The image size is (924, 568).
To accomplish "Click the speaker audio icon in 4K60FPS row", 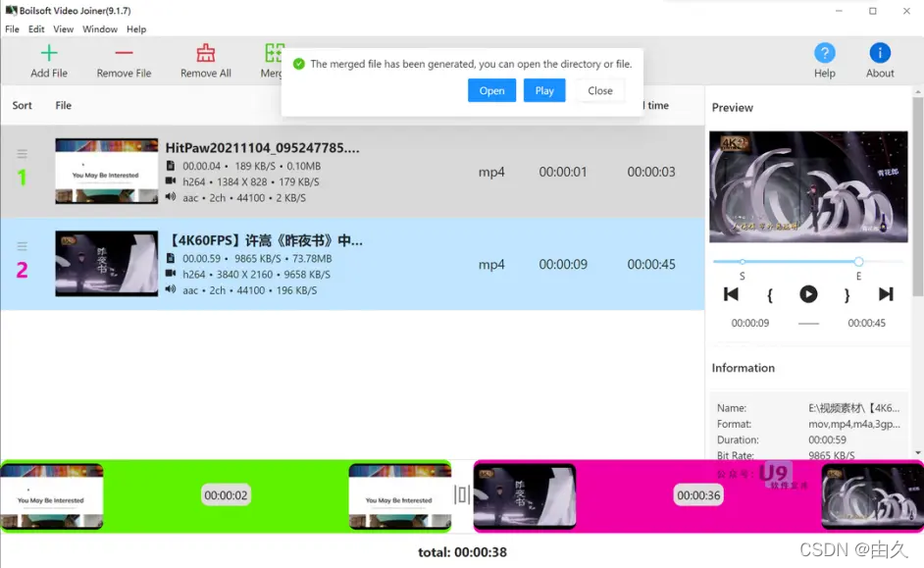I will click(x=171, y=289).
